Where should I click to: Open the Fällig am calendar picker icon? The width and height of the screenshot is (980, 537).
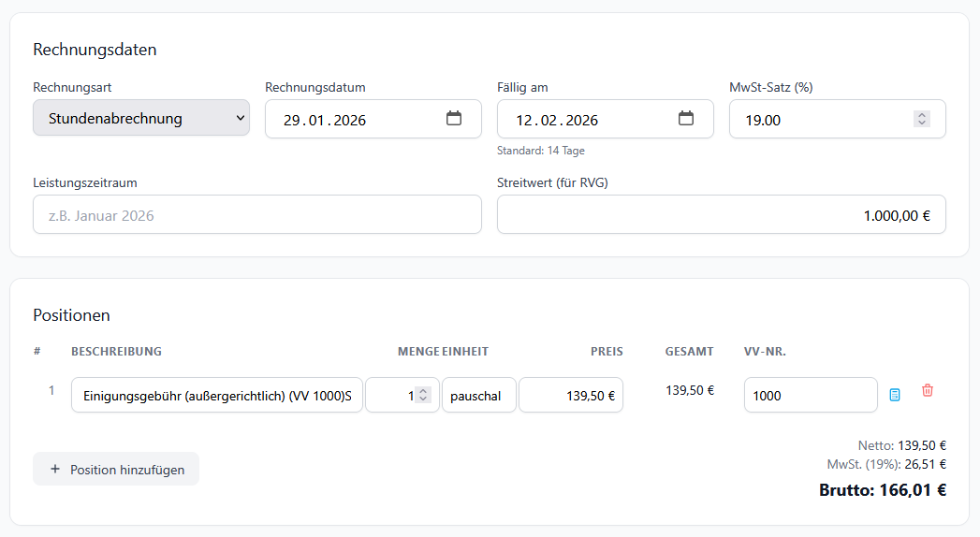coord(686,119)
